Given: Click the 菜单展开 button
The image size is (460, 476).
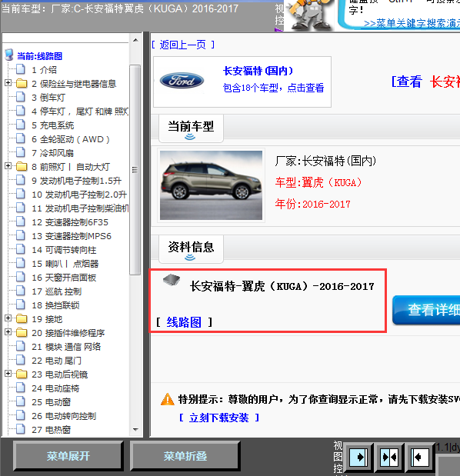Looking at the screenshot, I should click(68, 456).
